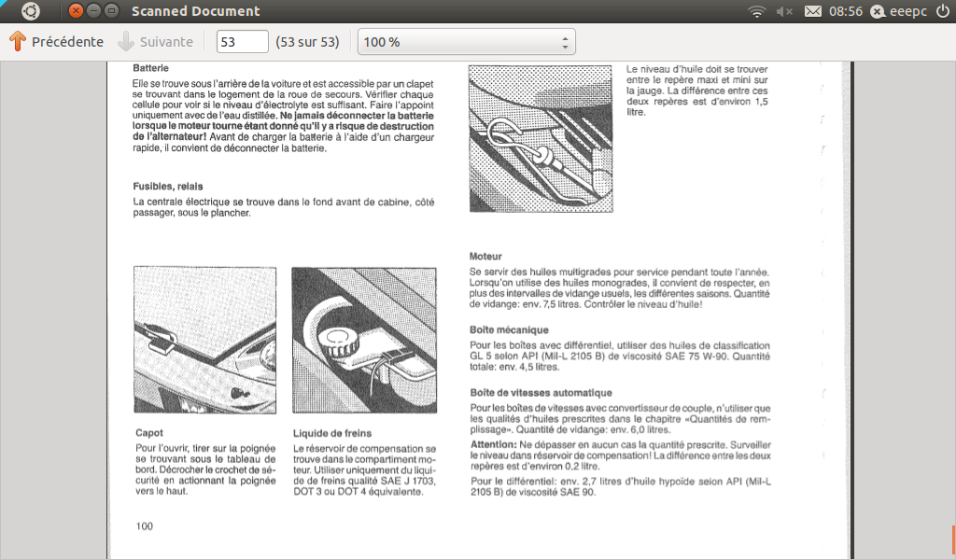The height and width of the screenshot is (560, 956).
Task: Click the Suivante down arrow icon
Action: (x=126, y=41)
